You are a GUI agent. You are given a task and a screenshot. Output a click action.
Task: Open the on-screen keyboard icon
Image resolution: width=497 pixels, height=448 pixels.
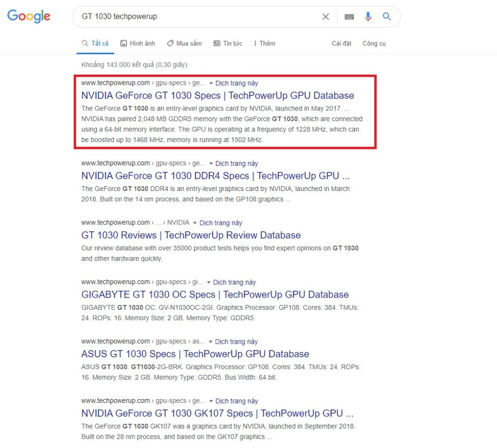[349, 16]
